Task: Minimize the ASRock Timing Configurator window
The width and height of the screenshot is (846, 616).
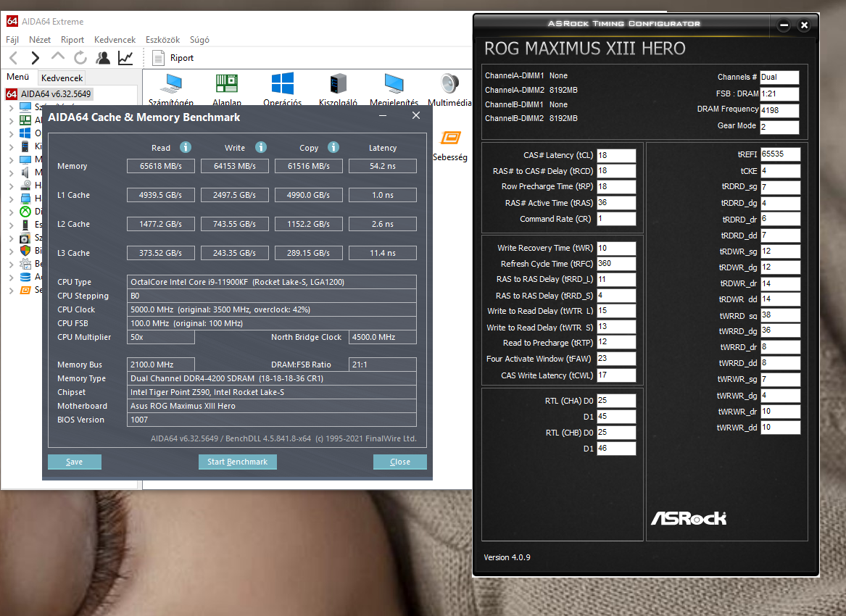Action: 784,25
